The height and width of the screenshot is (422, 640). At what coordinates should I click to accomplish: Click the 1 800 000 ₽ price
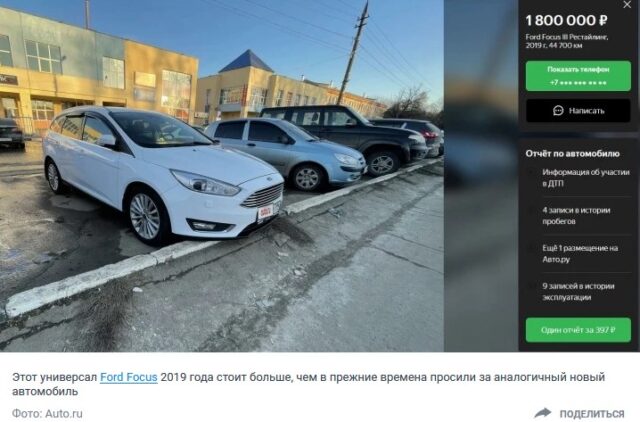click(566, 20)
